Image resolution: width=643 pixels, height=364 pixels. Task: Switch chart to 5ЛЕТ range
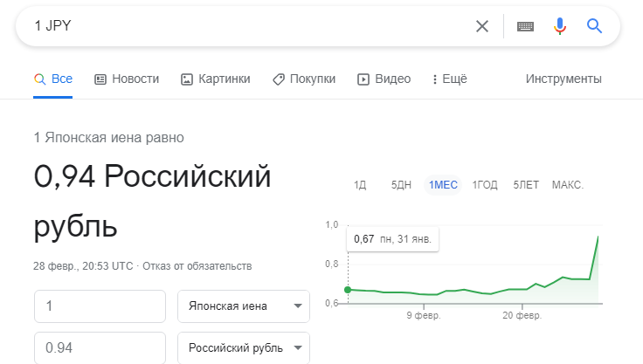(526, 185)
